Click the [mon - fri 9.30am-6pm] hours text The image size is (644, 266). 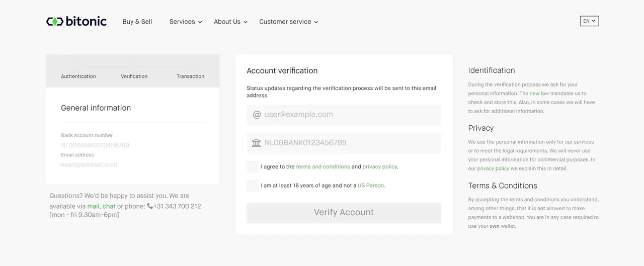(85, 215)
